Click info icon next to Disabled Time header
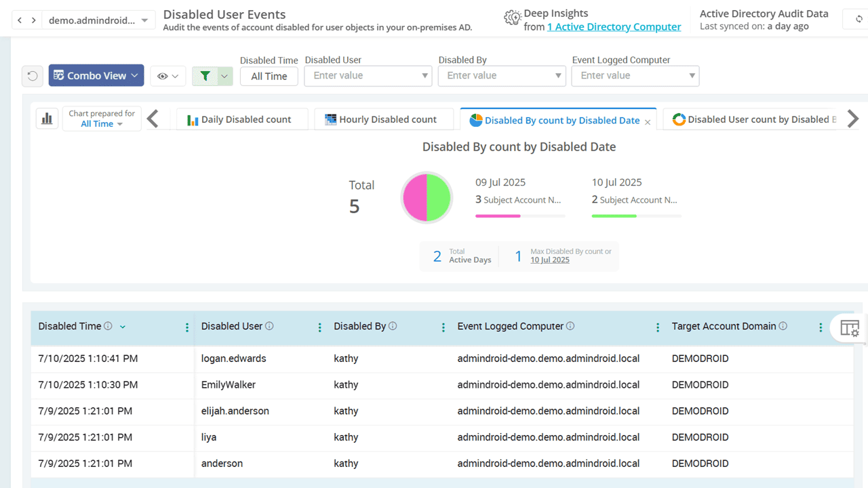Image resolution: width=868 pixels, height=488 pixels. [x=108, y=326]
